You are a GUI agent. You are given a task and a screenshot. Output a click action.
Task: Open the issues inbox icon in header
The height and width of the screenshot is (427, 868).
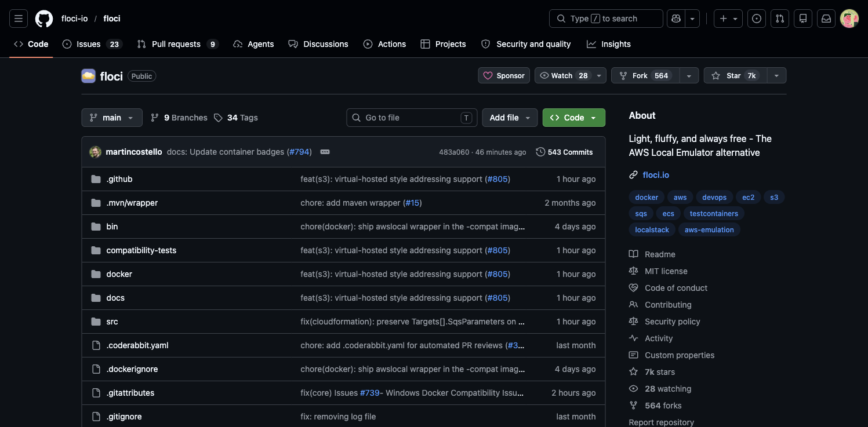tap(757, 19)
